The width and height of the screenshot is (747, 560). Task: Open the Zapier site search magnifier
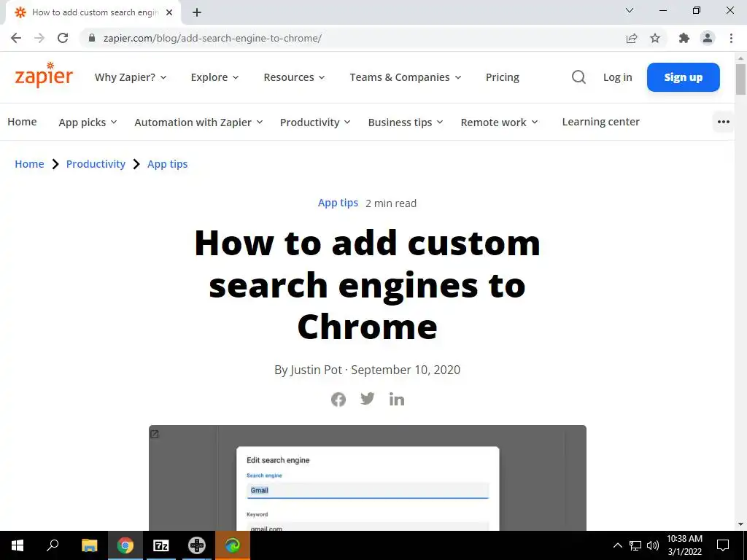578,77
